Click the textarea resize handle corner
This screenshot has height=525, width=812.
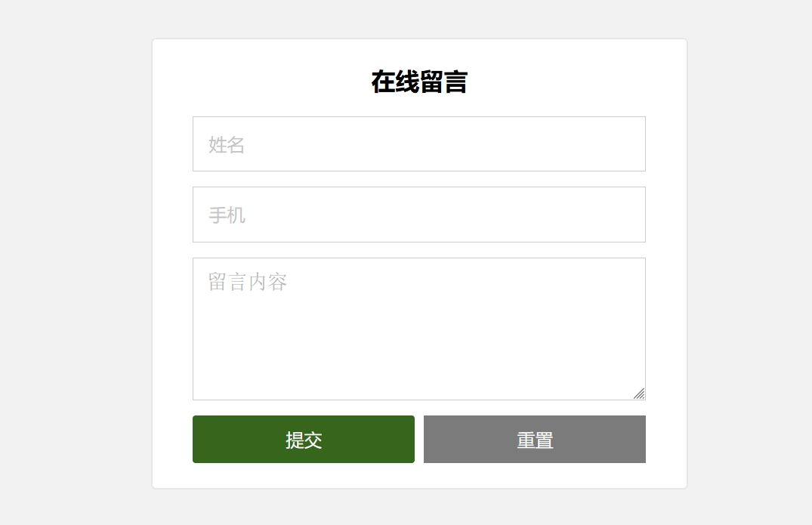(x=639, y=394)
